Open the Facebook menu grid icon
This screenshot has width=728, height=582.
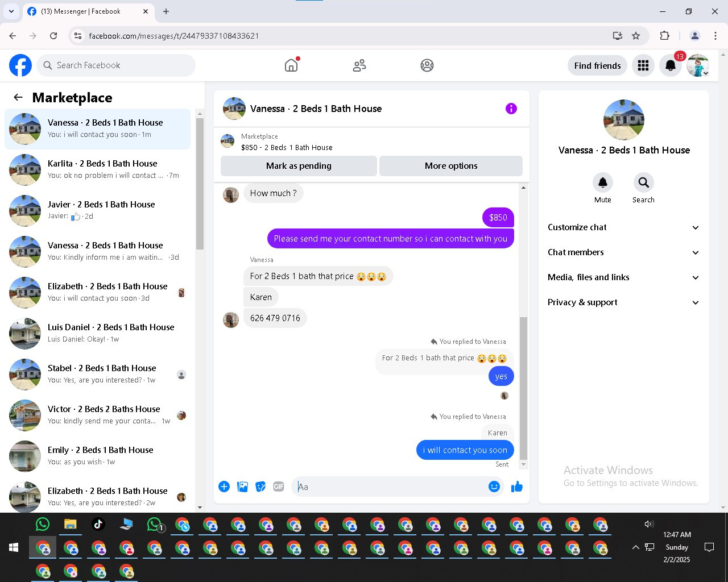(643, 65)
